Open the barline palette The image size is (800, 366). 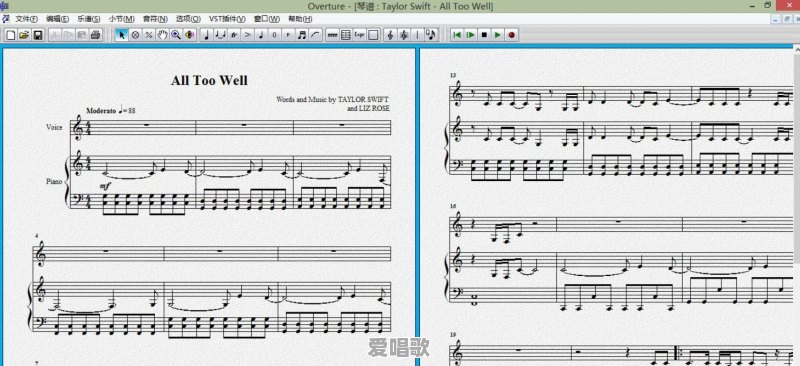pyautogui.click(x=417, y=35)
